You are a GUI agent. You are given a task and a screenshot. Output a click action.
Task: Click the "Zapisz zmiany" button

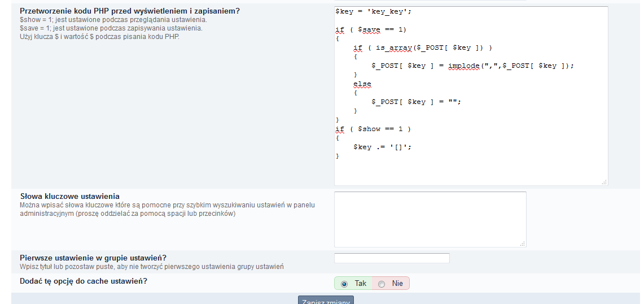click(326, 300)
